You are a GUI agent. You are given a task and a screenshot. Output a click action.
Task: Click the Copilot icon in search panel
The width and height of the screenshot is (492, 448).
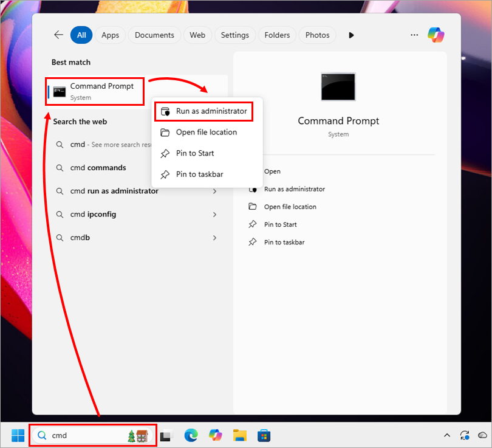pos(436,35)
